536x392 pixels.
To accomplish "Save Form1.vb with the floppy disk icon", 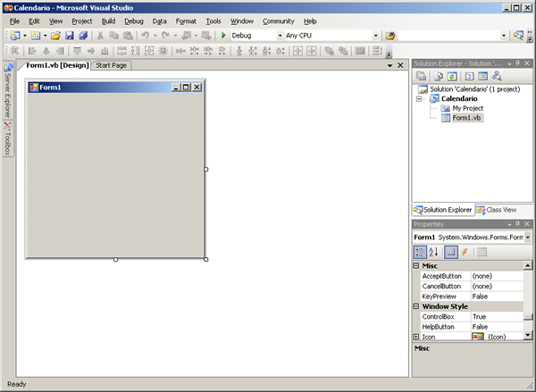I will pyautogui.click(x=70, y=35).
